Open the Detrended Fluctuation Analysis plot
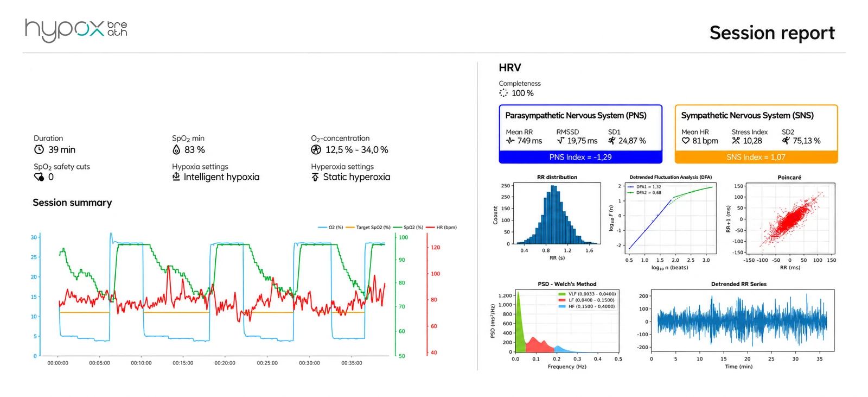 [671, 218]
